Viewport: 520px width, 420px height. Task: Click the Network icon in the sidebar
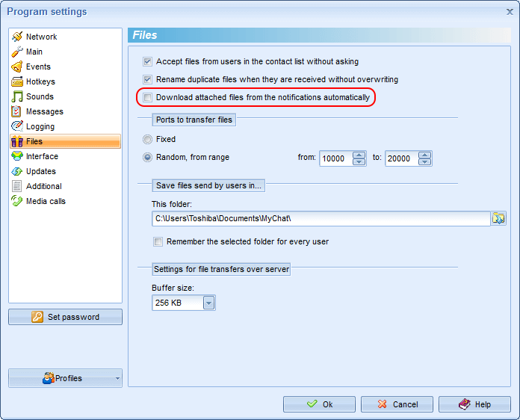17,37
